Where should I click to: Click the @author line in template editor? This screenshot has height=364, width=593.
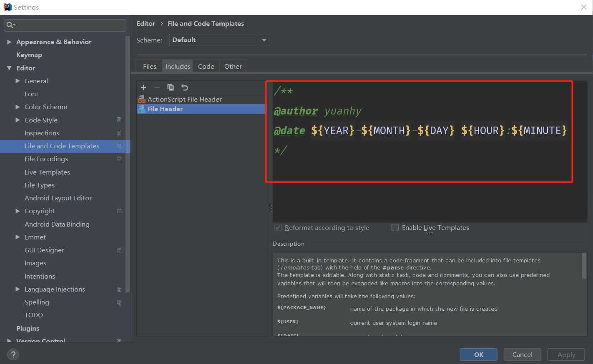[x=317, y=111]
